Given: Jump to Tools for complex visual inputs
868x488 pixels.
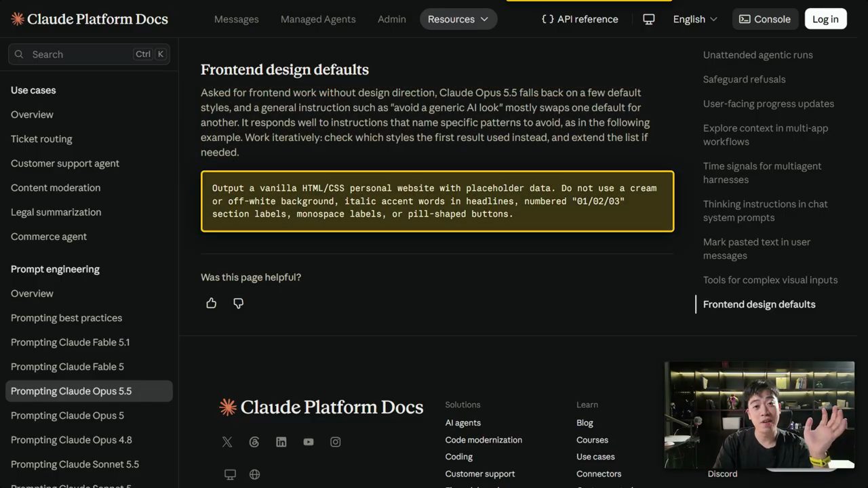Looking at the screenshot, I should [770, 280].
